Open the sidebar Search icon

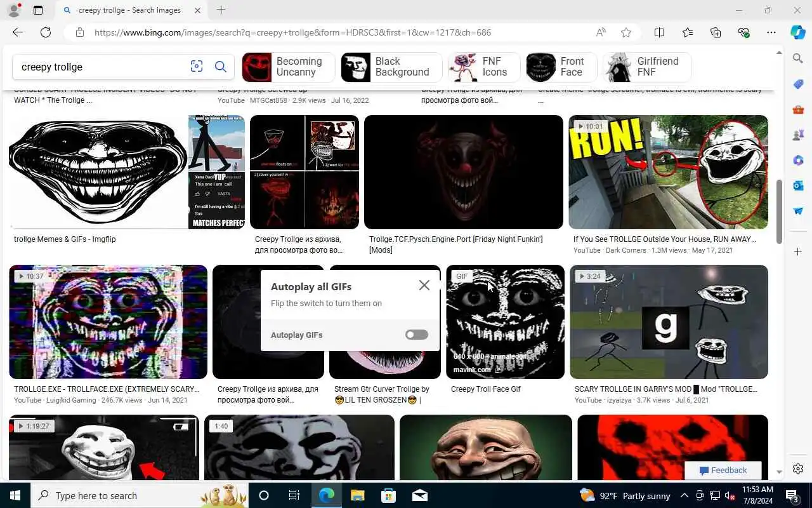pos(798,58)
